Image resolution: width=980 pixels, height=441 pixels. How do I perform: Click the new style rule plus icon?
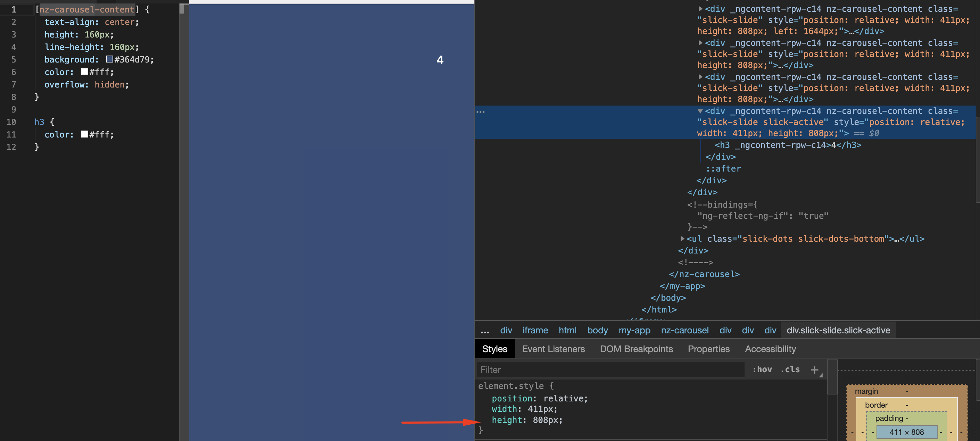click(x=814, y=369)
